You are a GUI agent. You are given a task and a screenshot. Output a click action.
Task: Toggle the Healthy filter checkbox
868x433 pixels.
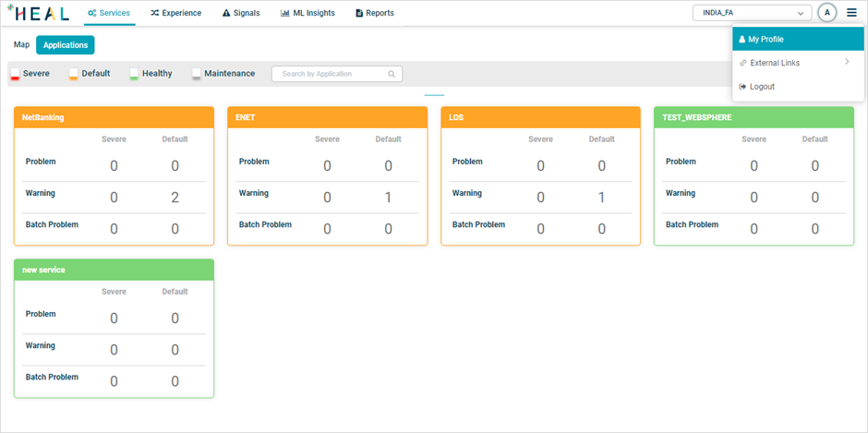[x=134, y=74]
